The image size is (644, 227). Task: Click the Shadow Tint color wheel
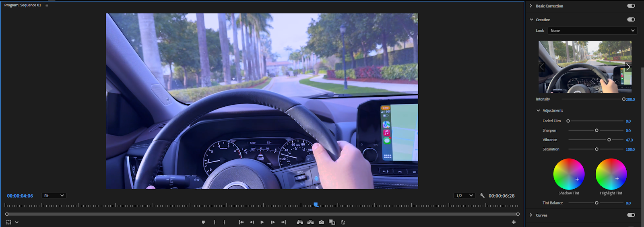[569, 174]
